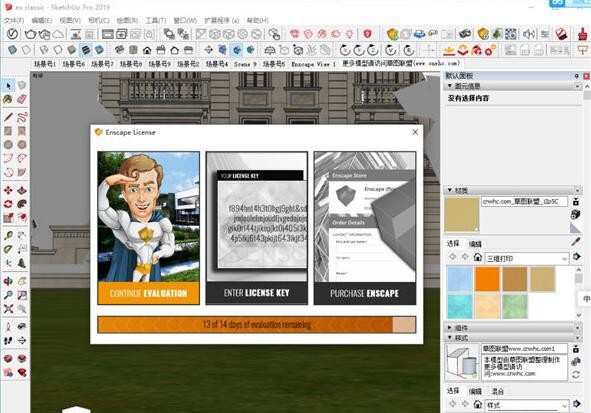Close the Enscape License dialog
The image size is (591, 413).
(415, 132)
